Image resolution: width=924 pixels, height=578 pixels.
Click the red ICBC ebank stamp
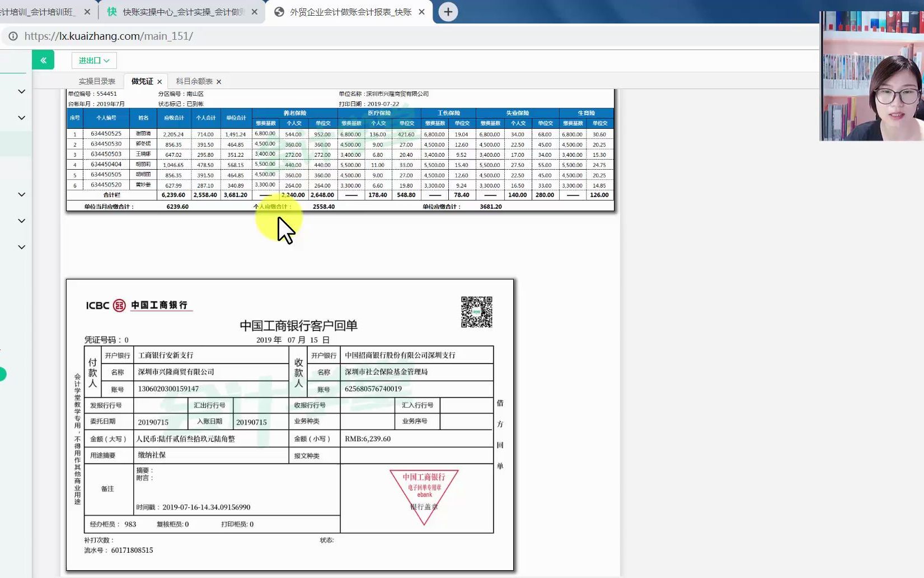coord(424,496)
